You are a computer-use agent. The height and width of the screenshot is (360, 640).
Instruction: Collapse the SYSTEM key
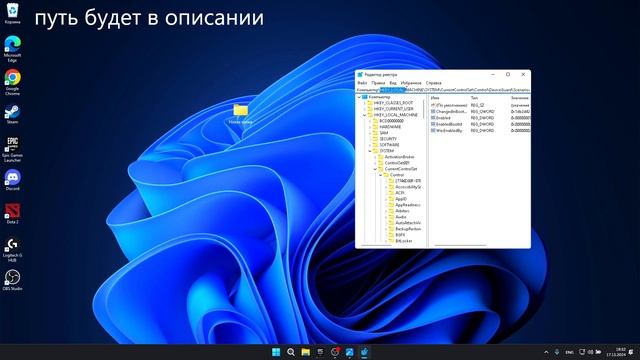pyautogui.click(x=370, y=151)
